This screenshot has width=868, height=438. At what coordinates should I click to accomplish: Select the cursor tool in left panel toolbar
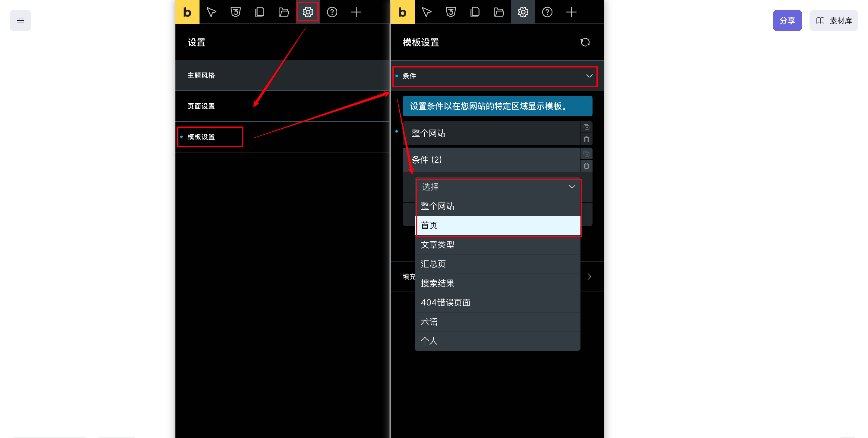point(211,12)
